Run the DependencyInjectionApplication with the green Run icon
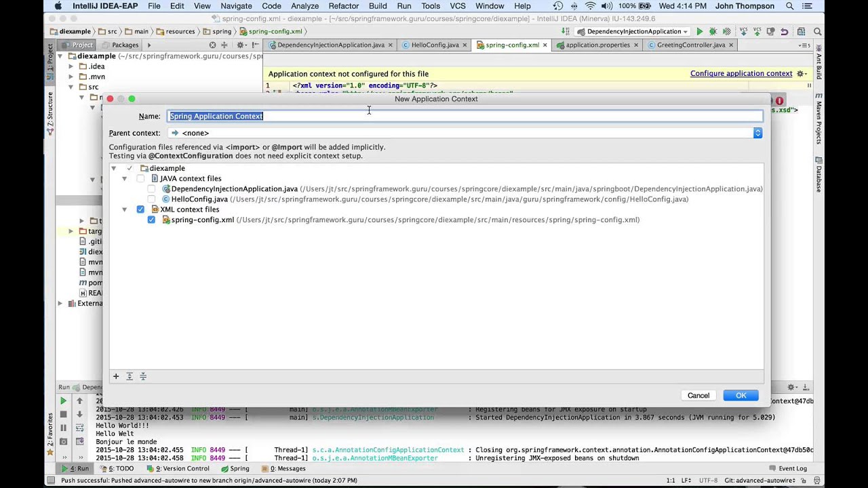 pos(699,32)
